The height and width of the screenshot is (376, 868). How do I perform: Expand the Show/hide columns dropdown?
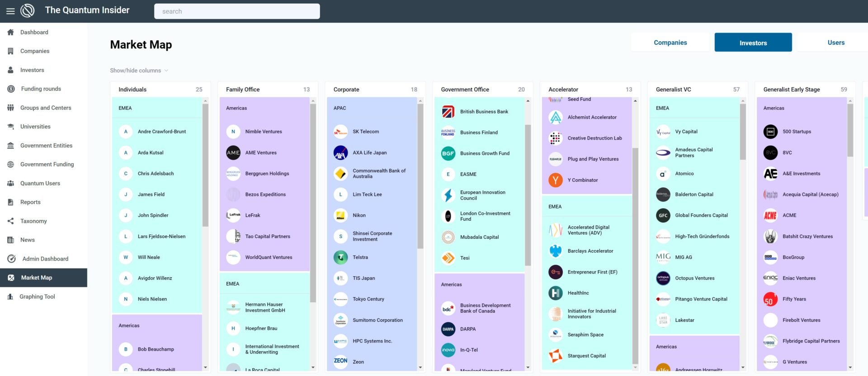tap(139, 71)
